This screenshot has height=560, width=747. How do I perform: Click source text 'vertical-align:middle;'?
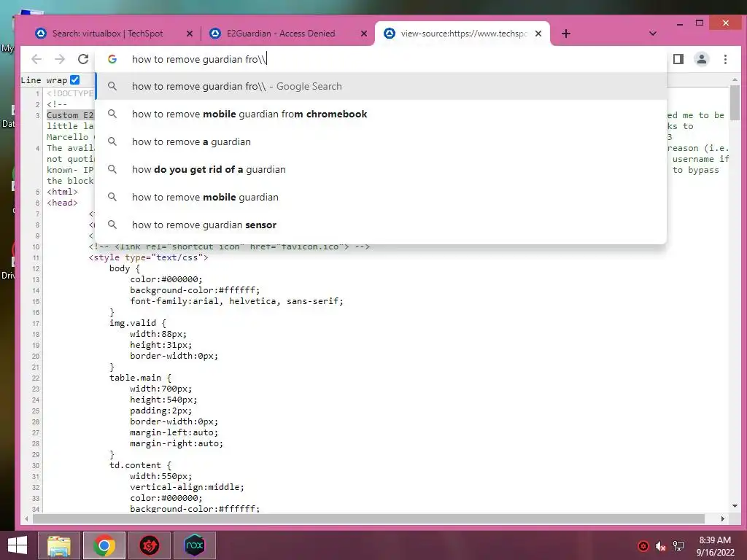187,487
